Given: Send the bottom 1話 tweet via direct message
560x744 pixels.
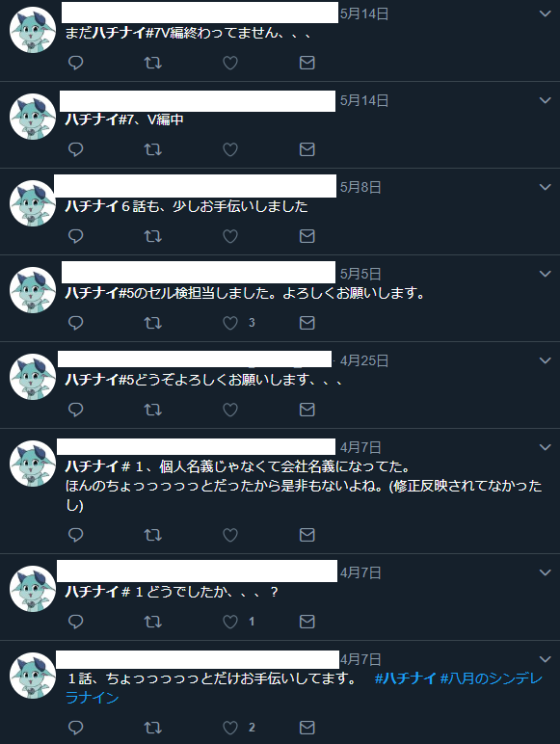Looking at the screenshot, I should pos(307,728).
